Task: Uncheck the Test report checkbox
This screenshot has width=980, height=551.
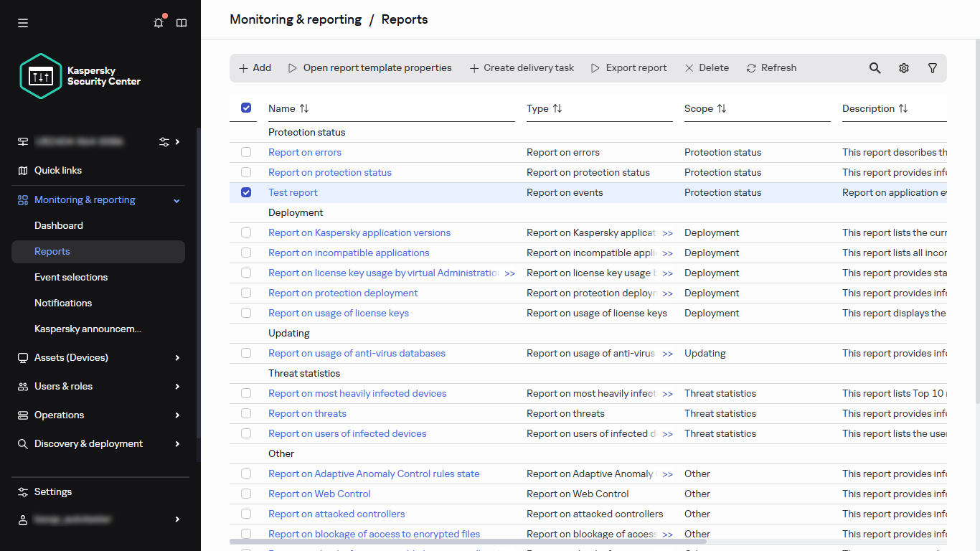Action: click(246, 192)
